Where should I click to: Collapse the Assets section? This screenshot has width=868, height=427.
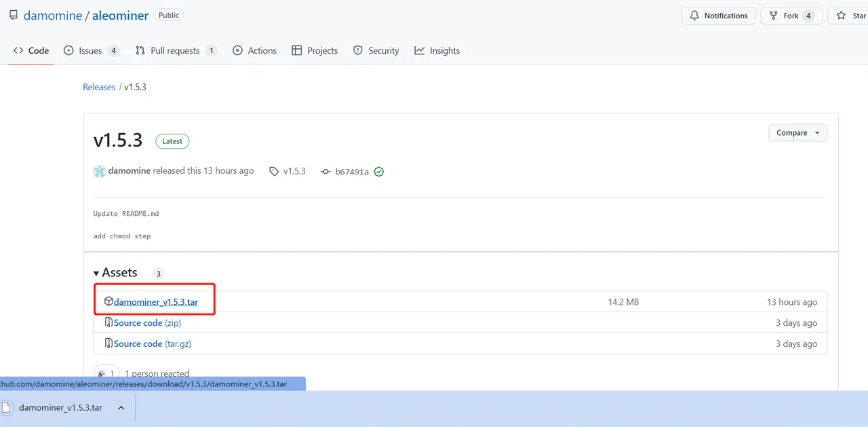(115, 272)
